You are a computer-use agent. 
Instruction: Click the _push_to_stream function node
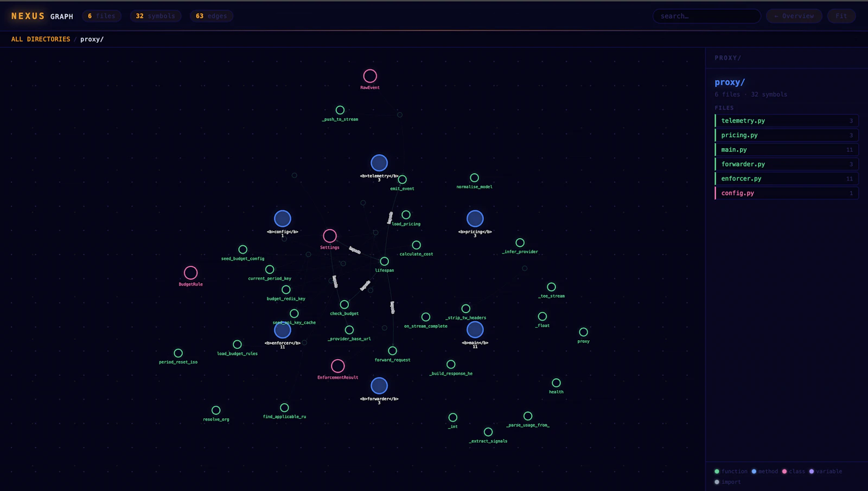(x=340, y=110)
